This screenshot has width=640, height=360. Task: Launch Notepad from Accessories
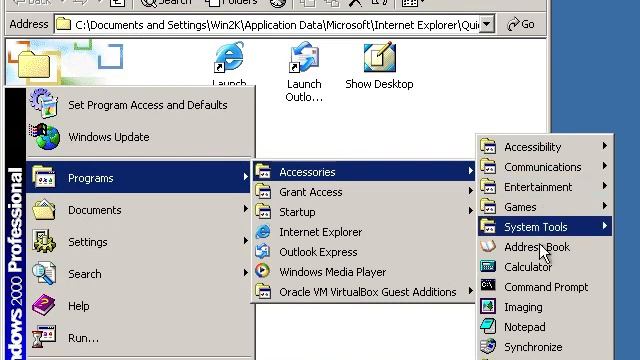pyautogui.click(x=545, y=327)
